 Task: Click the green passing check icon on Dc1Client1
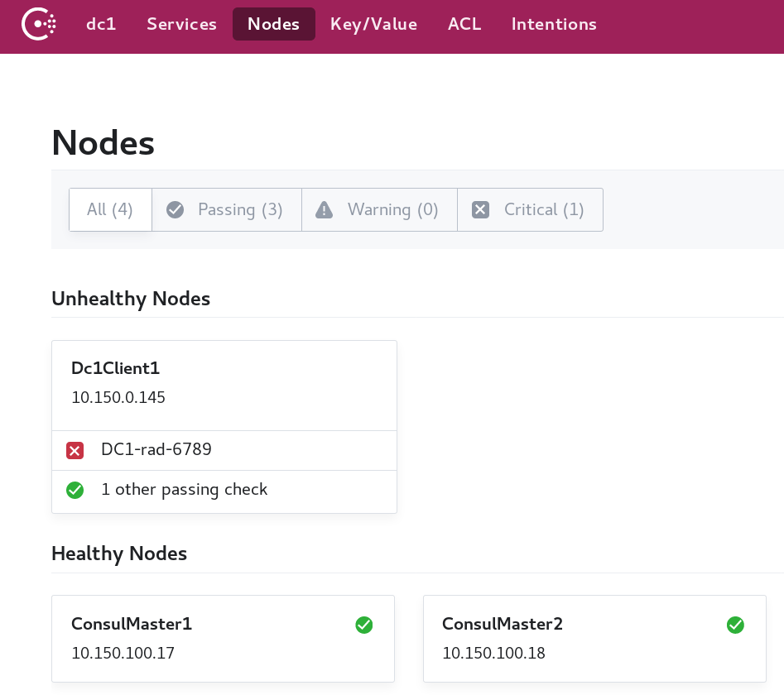pyautogui.click(x=75, y=490)
